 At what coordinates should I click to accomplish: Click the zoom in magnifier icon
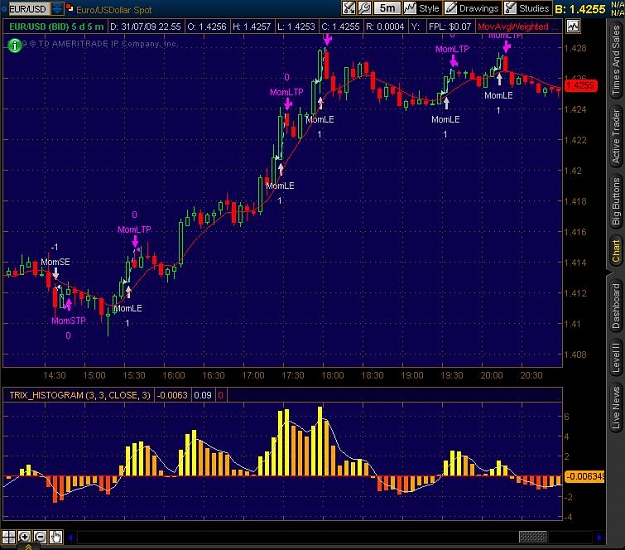point(24,537)
